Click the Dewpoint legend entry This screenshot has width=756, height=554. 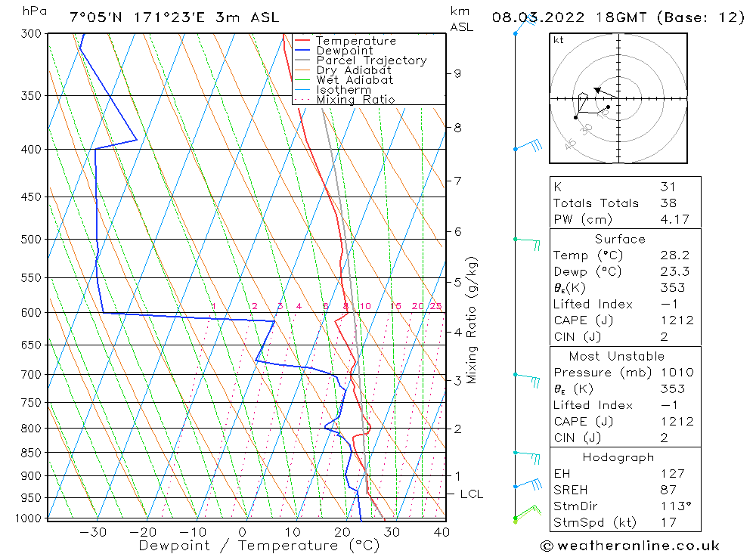333,50
